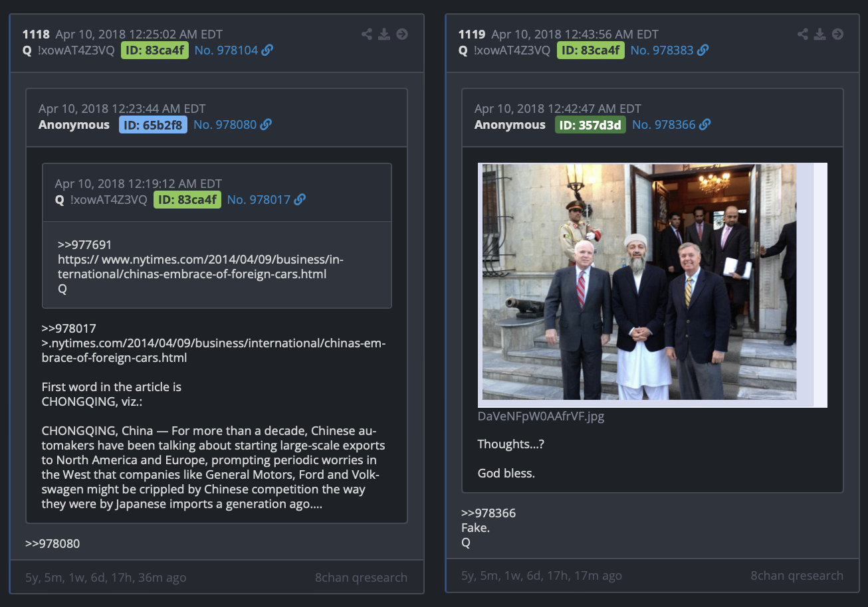
Task: Click date 'Apr 10, 2018 12:25:02 AM EDT'
Action: click(x=139, y=34)
